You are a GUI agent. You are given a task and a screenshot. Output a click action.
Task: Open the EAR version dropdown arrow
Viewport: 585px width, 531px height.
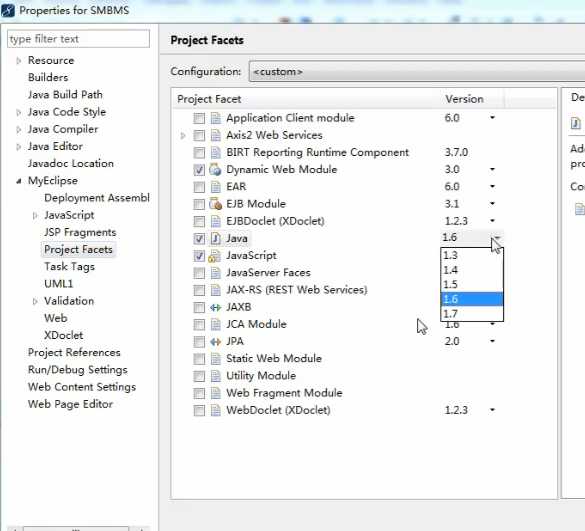[492, 187]
